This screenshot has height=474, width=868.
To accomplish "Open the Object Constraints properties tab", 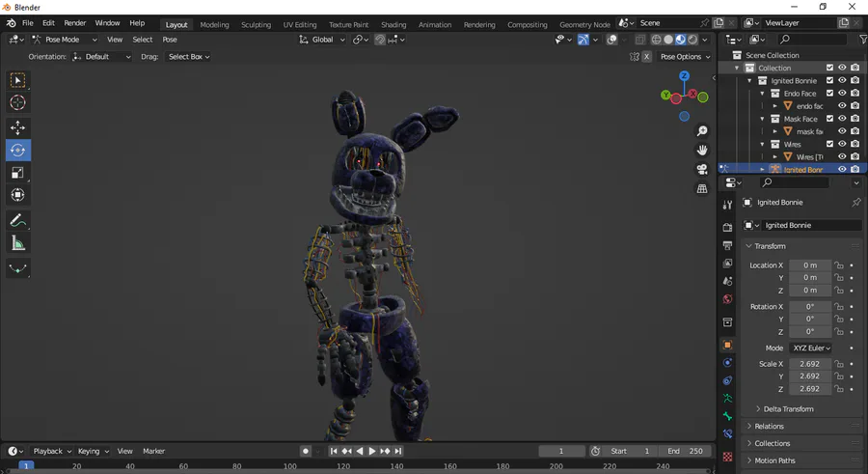I will (x=727, y=381).
